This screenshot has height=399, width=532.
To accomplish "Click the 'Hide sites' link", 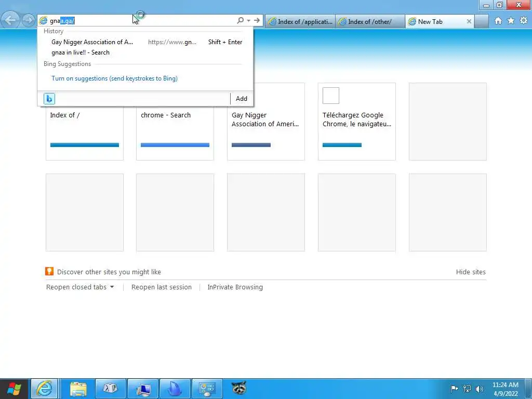I will 471,272.
